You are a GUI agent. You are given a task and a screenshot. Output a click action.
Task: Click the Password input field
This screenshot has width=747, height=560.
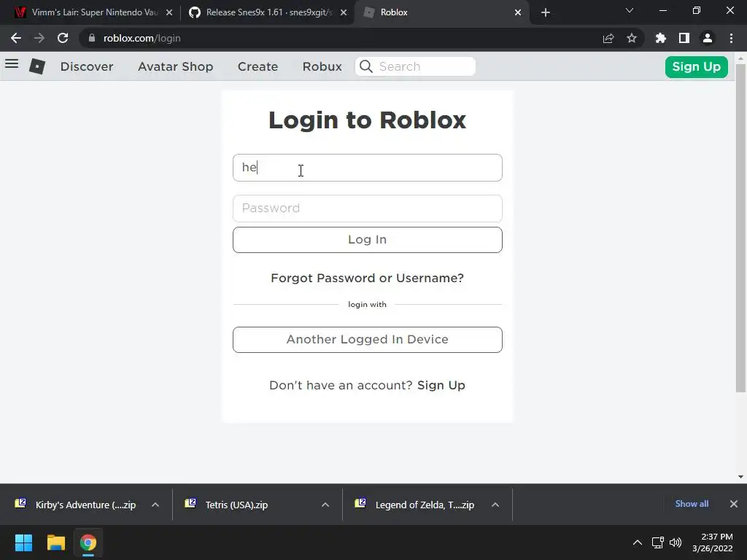pos(368,208)
